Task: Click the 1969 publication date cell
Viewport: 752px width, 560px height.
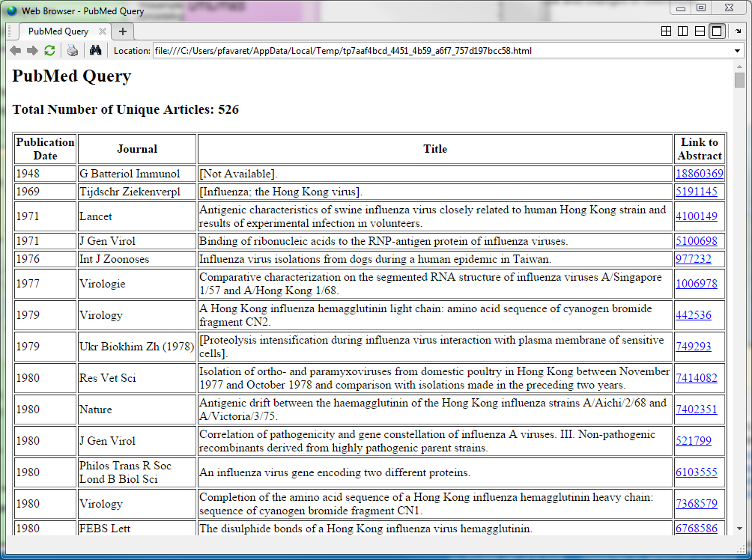Action: tap(45, 192)
